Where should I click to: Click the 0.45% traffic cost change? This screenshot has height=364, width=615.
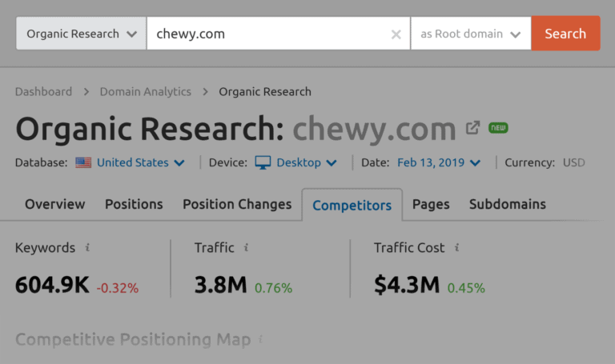click(466, 288)
